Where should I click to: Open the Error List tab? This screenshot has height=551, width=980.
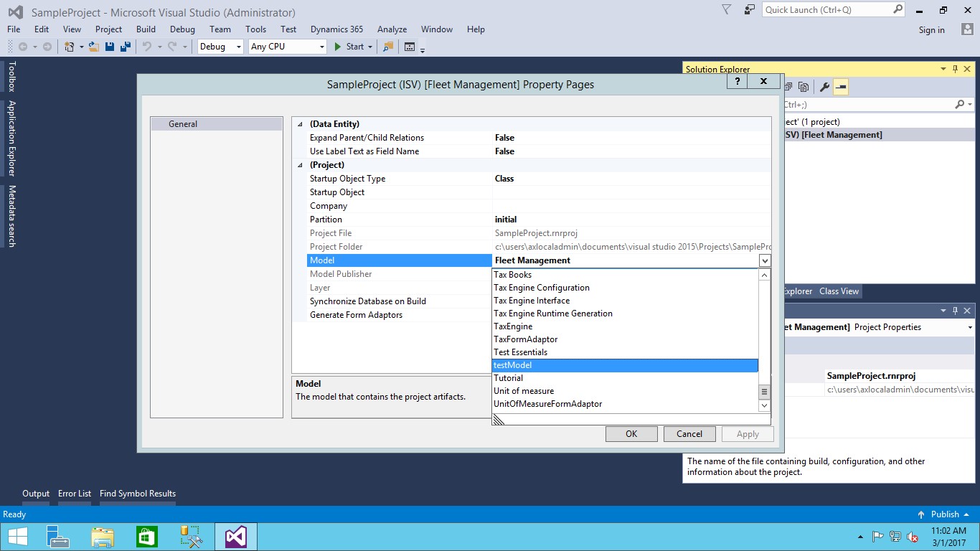(x=75, y=494)
